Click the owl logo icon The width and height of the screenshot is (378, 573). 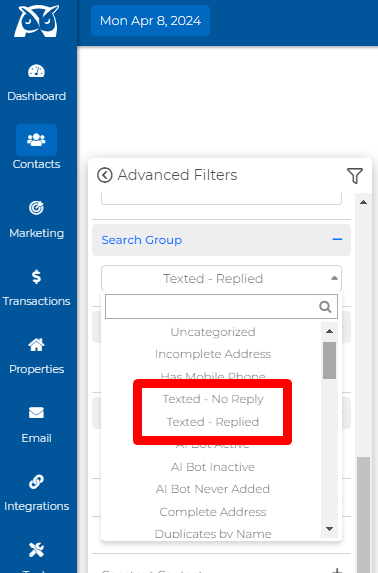pyautogui.click(x=36, y=21)
